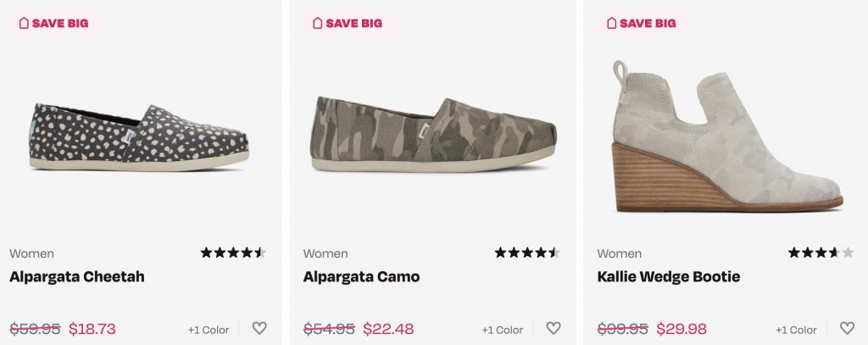868x345 pixels.
Task: Open the Alpargata Camo product link
Action: point(361,276)
